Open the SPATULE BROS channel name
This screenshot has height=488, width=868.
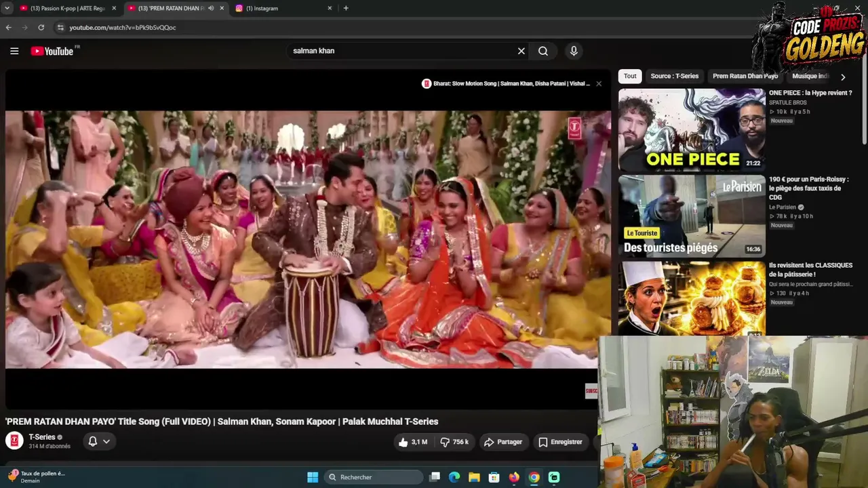pos(788,102)
